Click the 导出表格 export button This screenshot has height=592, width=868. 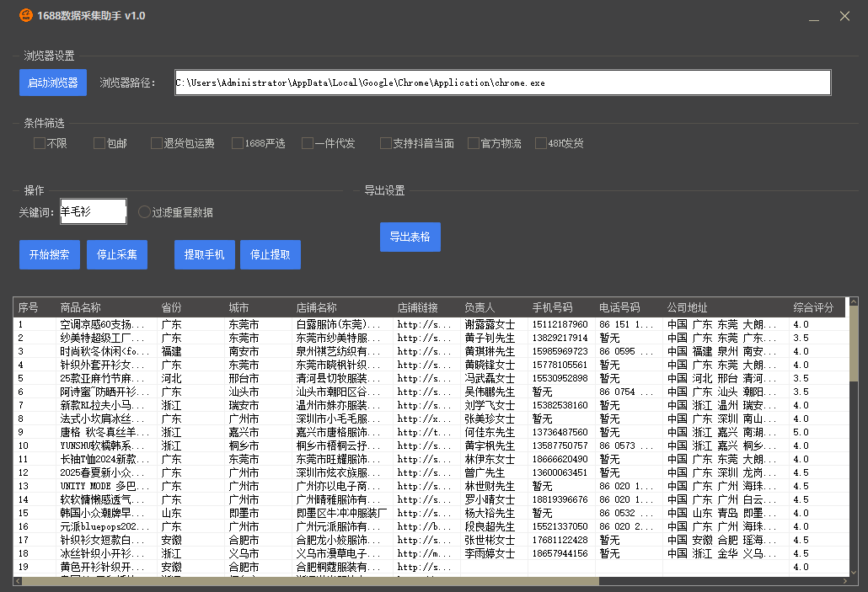(x=410, y=237)
